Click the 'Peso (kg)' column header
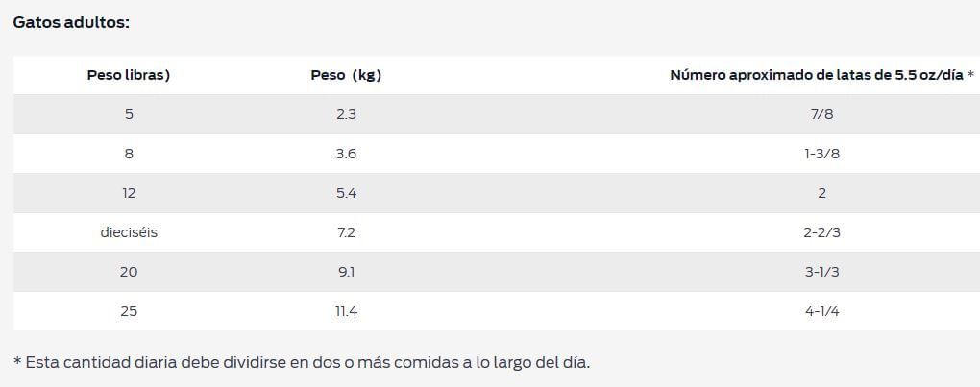980x387 pixels. click(x=346, y=75)
